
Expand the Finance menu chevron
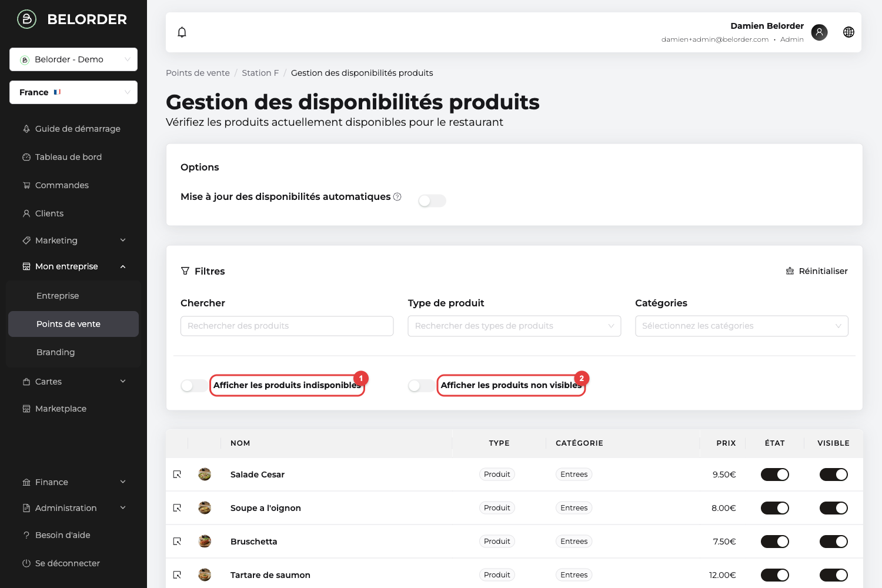123,482
